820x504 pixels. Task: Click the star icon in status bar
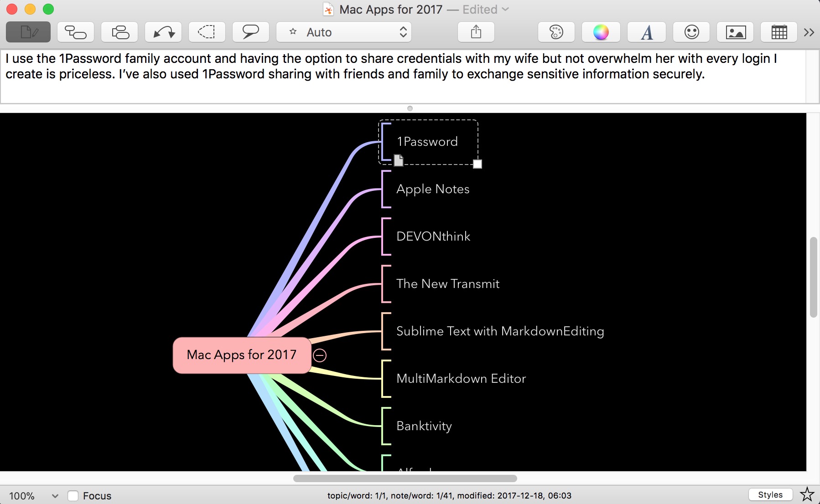807,494
